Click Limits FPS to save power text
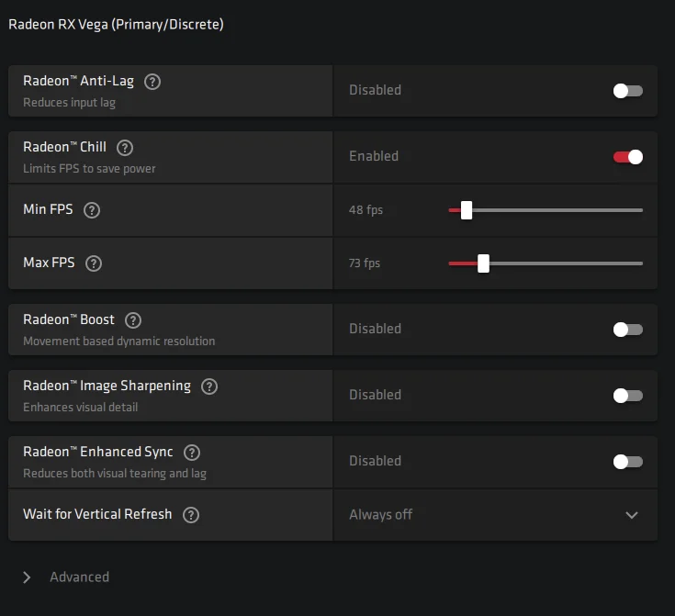Screen dimensions: 675x616 (89, 169)
